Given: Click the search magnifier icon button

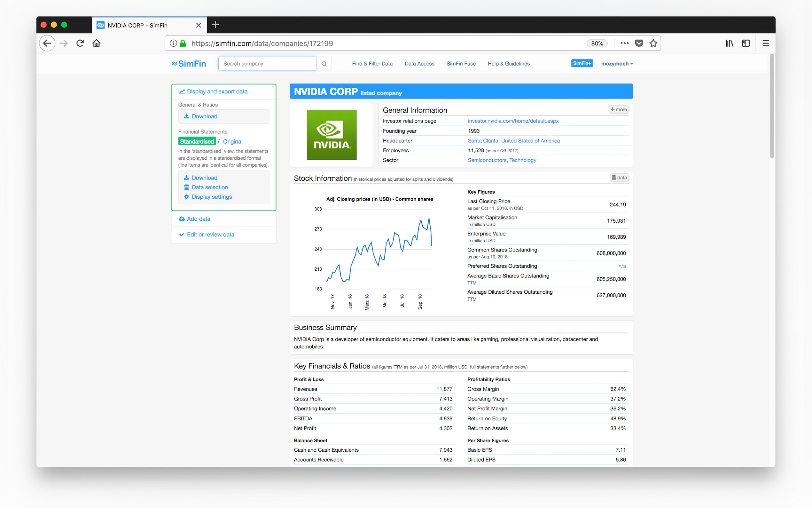Looking at the screenshot, I should coord(324,64).
